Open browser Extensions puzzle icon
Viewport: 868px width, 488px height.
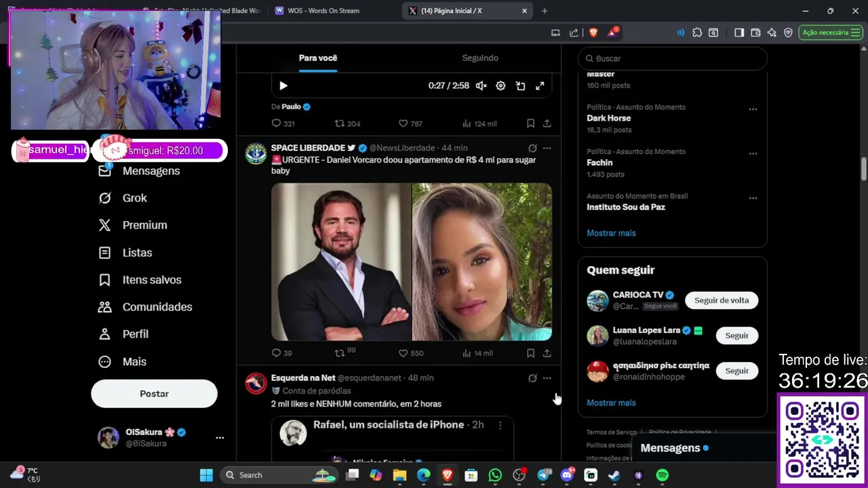coord(697,33)
